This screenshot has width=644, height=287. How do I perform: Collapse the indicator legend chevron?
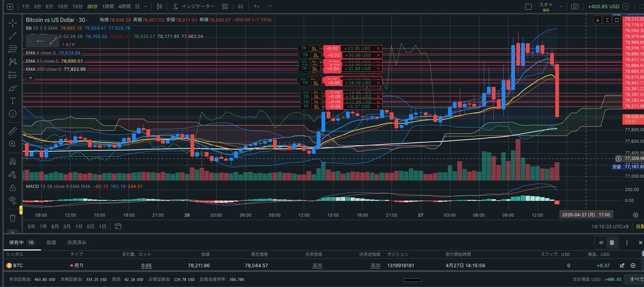[30, 77]
